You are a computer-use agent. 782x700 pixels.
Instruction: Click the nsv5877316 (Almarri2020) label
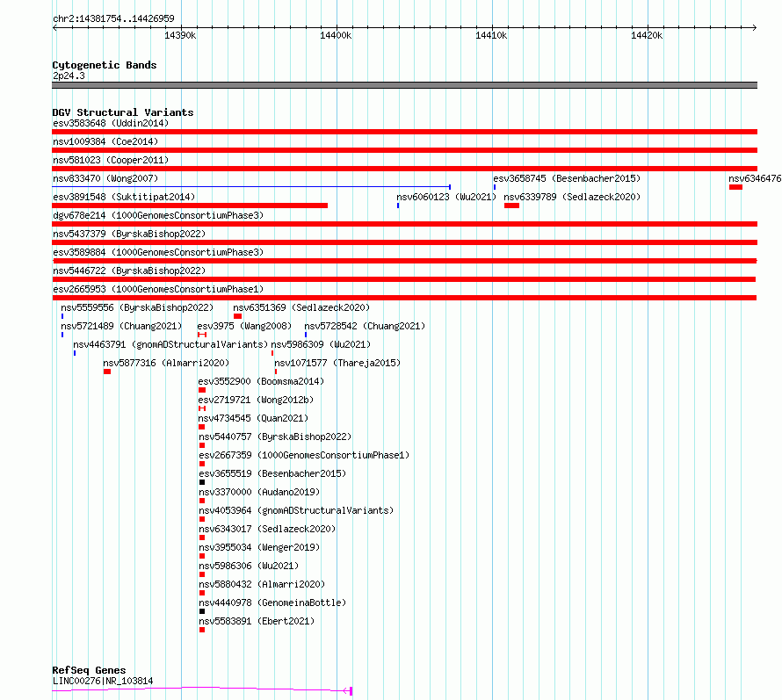pos(166,363)
